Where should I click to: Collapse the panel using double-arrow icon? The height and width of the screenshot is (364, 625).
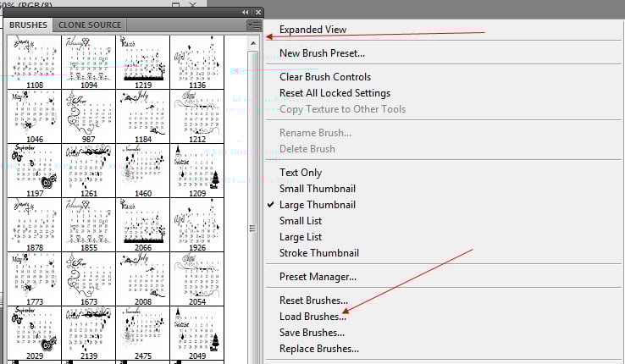(246, 13)
